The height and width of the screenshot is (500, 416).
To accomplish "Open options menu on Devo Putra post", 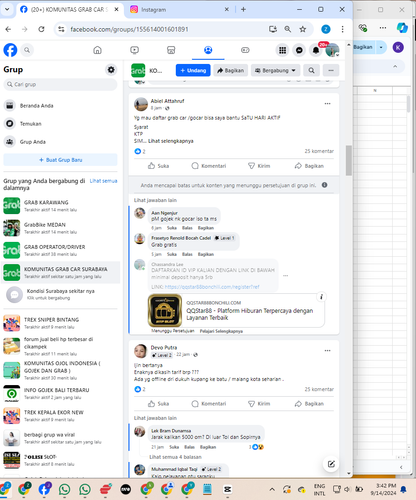I will (x=327, y=350).
